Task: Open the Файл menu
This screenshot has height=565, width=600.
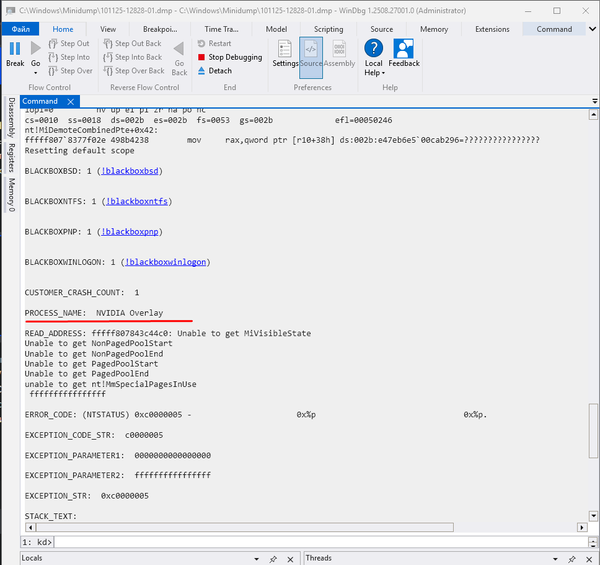Action: coord(17,29)
